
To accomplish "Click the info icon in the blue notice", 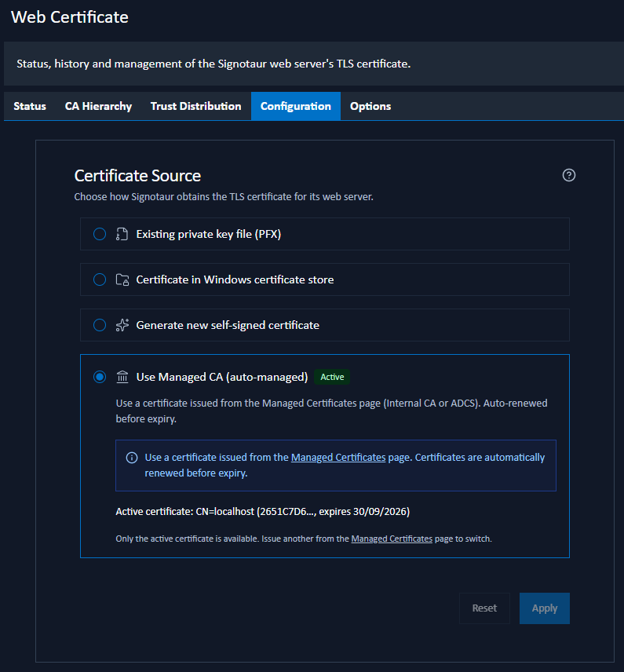I will [x=132, y=458].
